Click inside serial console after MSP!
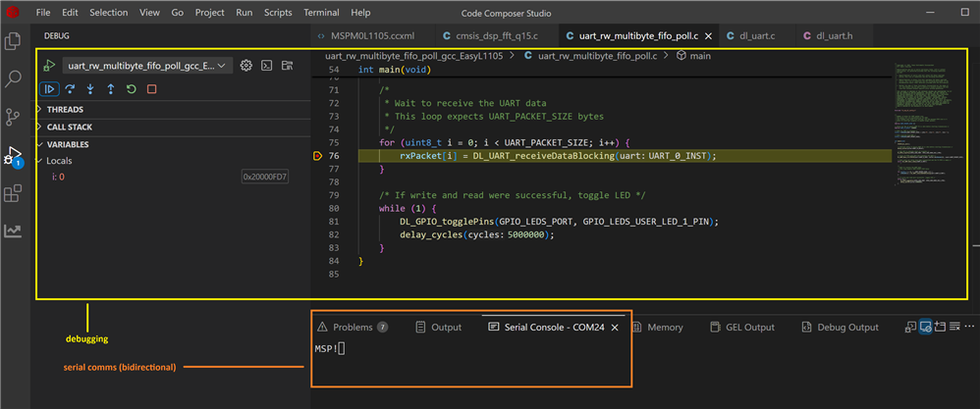The width and height of the screenshot is (980, 409). click(x=342, y=349)
